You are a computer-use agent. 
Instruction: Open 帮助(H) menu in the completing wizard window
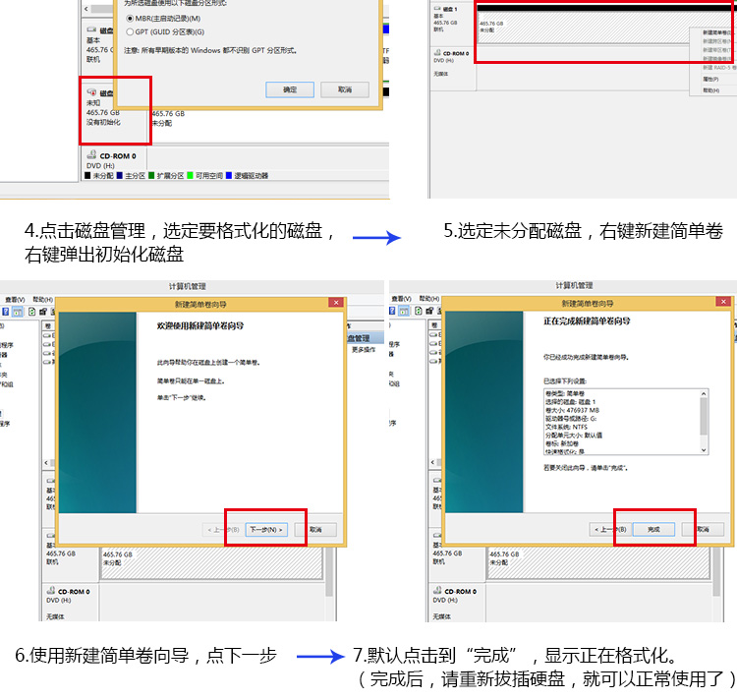pyautogui.click(x=429, y=299)
